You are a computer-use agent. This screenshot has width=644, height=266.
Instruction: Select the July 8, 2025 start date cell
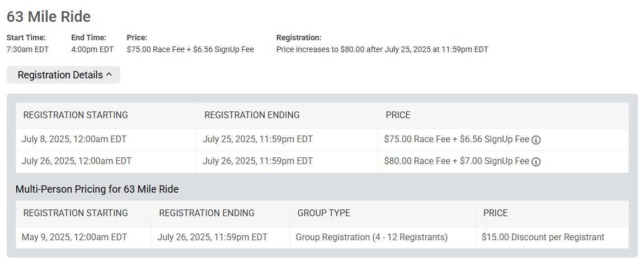106,139
